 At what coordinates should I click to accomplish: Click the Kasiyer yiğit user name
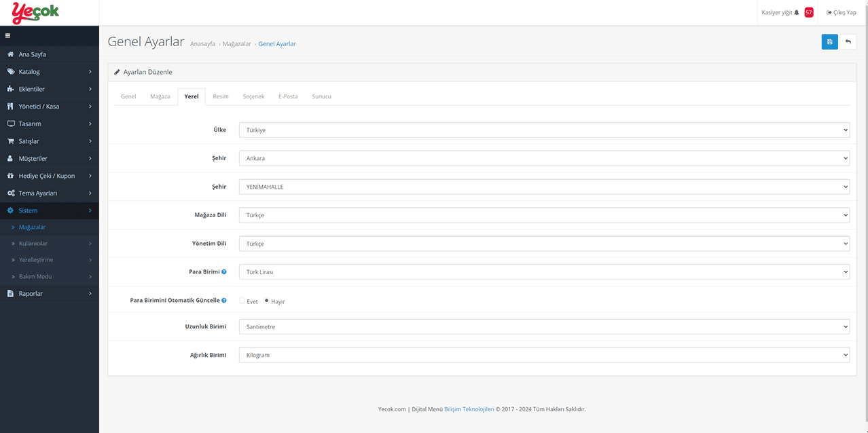click(777, 12)
